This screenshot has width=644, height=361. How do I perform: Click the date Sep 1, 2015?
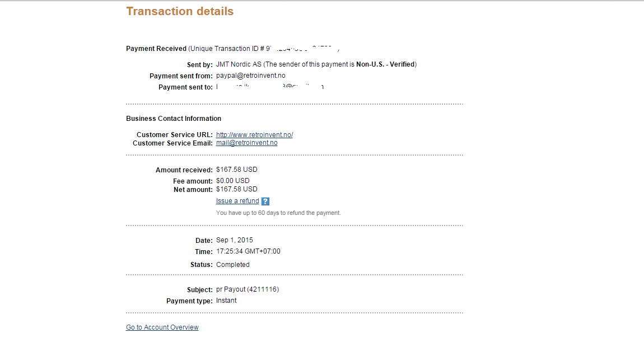234,240
